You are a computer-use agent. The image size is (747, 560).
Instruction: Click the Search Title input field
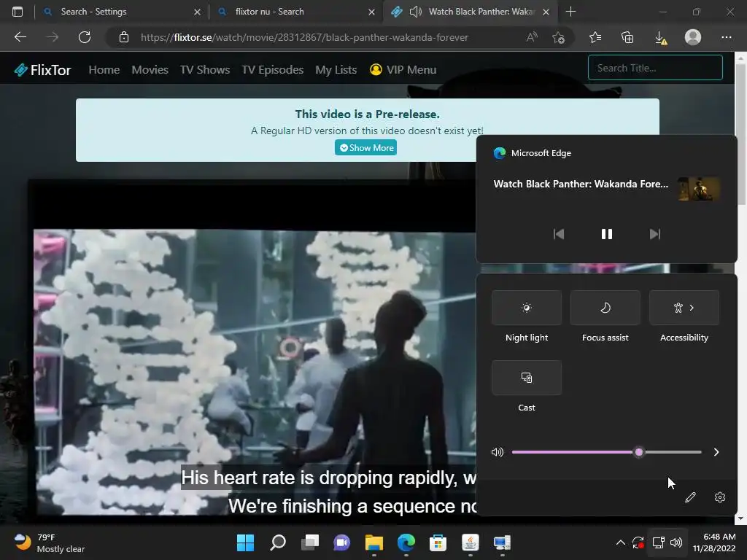click(655, 68)
